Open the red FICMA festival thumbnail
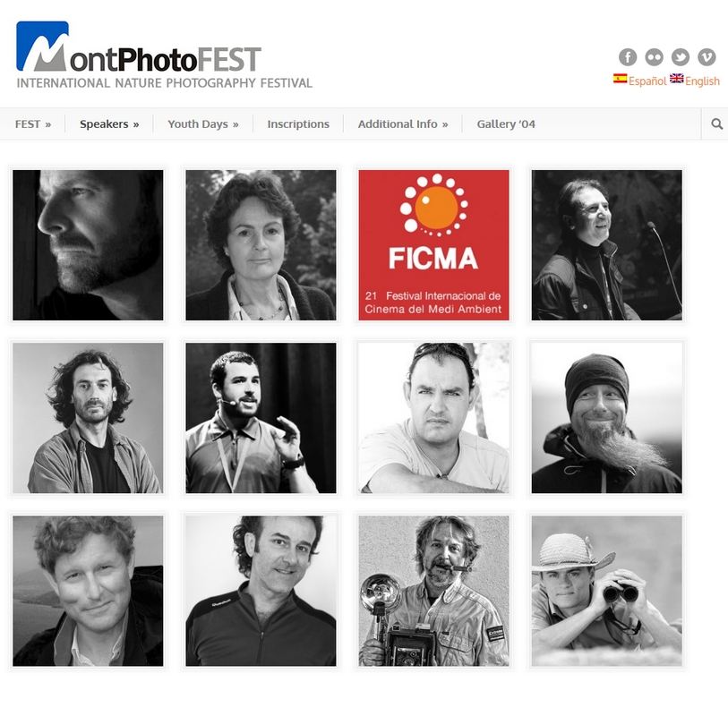Viewport: 728px width, 716px height. pyautogui.click(x=433, y=245)
